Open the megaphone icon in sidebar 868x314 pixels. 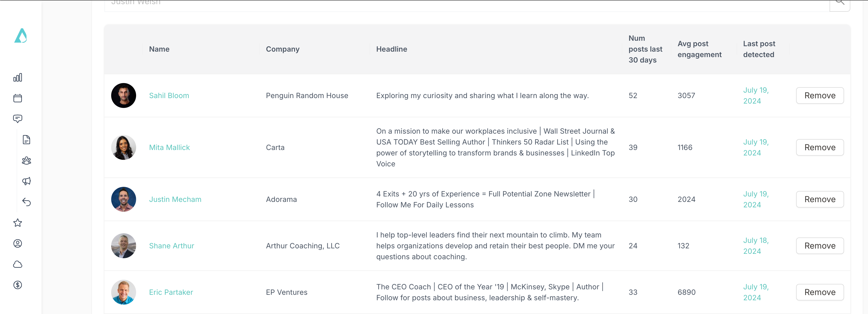click(26, 181)
